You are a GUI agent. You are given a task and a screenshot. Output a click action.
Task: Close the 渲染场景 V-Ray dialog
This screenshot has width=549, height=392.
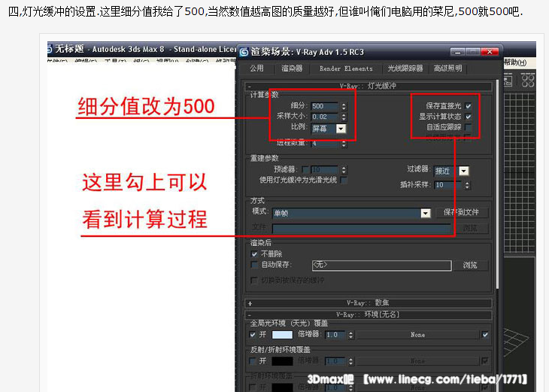(x=490, y=52)
